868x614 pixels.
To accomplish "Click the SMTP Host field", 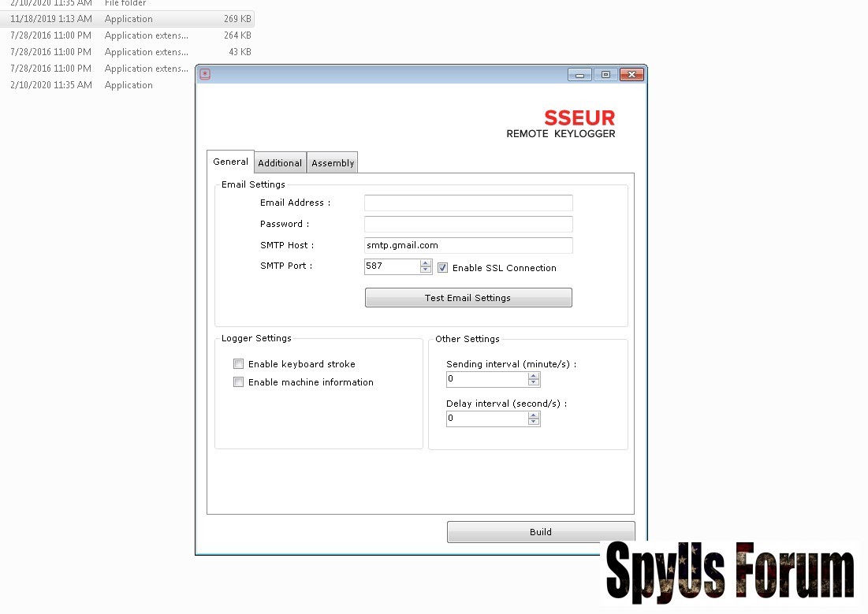I will 468,245.
